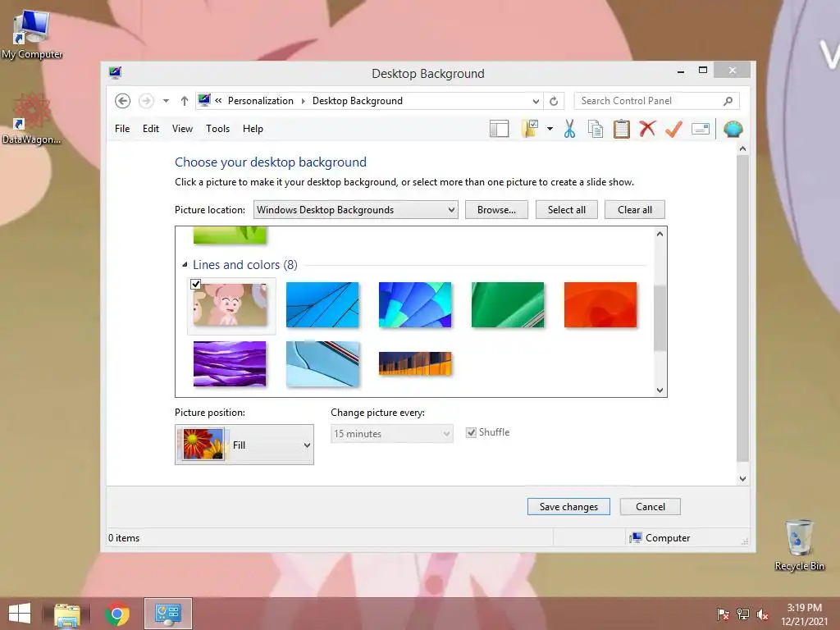Image resolution: width=840 pixels, height=630 pixels.
Task: Click Computer in the status bar
Action: [x=660, y=538]
